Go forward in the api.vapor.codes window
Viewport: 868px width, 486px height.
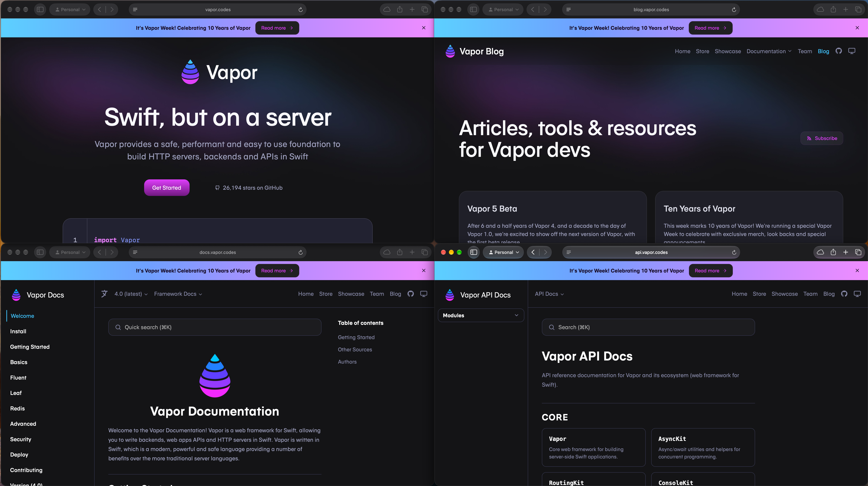point(545,252)
